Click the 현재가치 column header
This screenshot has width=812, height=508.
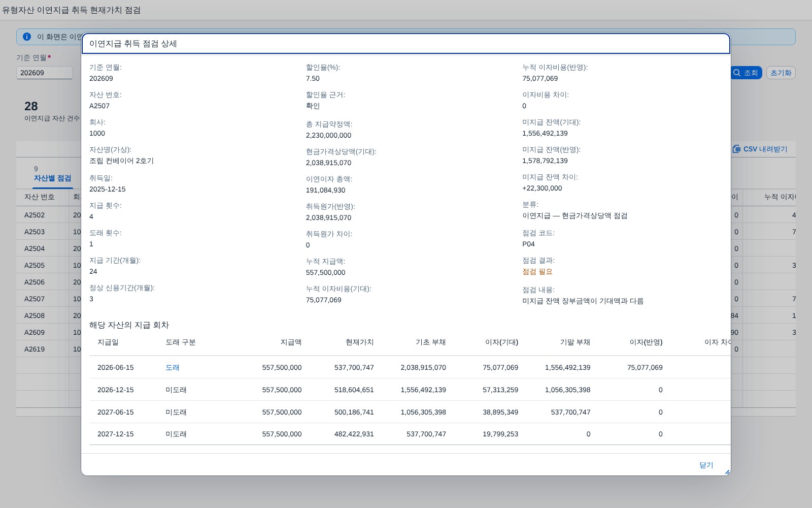click(359, 342)
